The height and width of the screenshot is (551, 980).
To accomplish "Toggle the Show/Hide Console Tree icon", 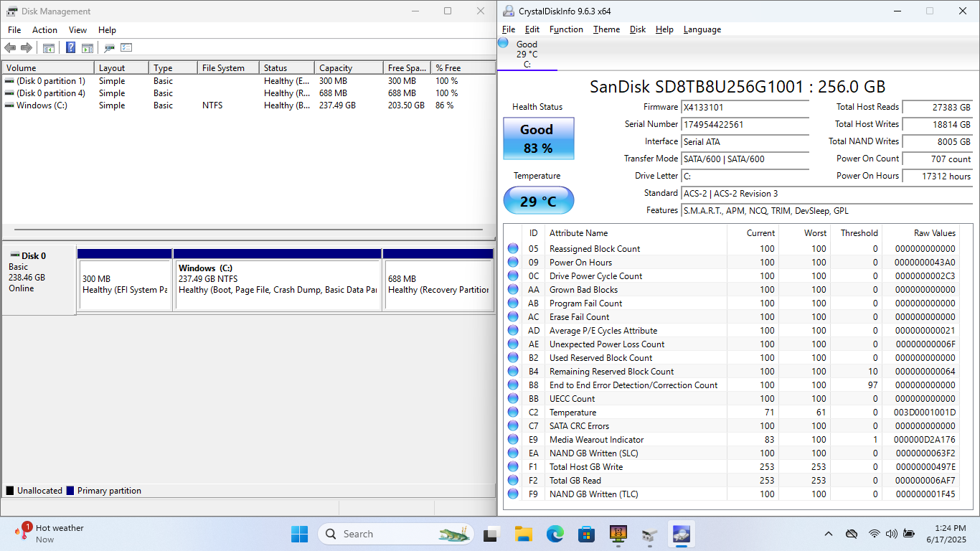I will [x=49, y=48].
